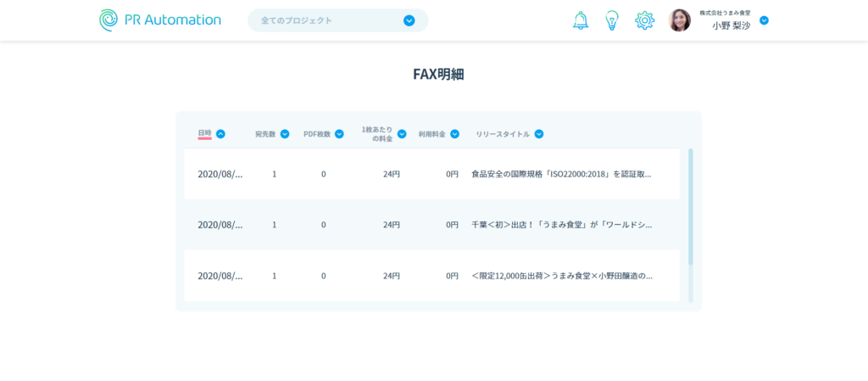Click the lightbulb tips icon

pos(612,20)
